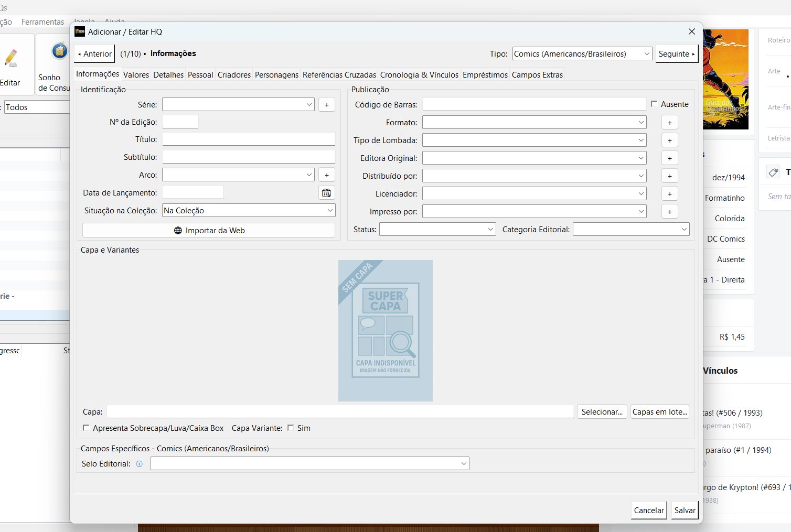Check Capa Variante Sim checkbox
Image resolution: width=791 pixels, height=532 pixels.
[x=291, y=428]
